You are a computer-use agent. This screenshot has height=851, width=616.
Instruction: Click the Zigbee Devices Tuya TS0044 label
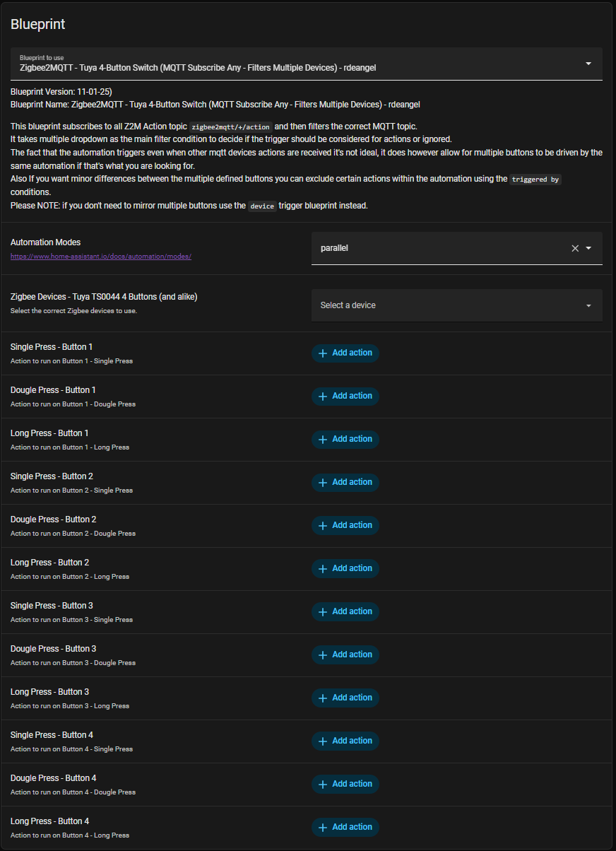(x=104, y=297)
